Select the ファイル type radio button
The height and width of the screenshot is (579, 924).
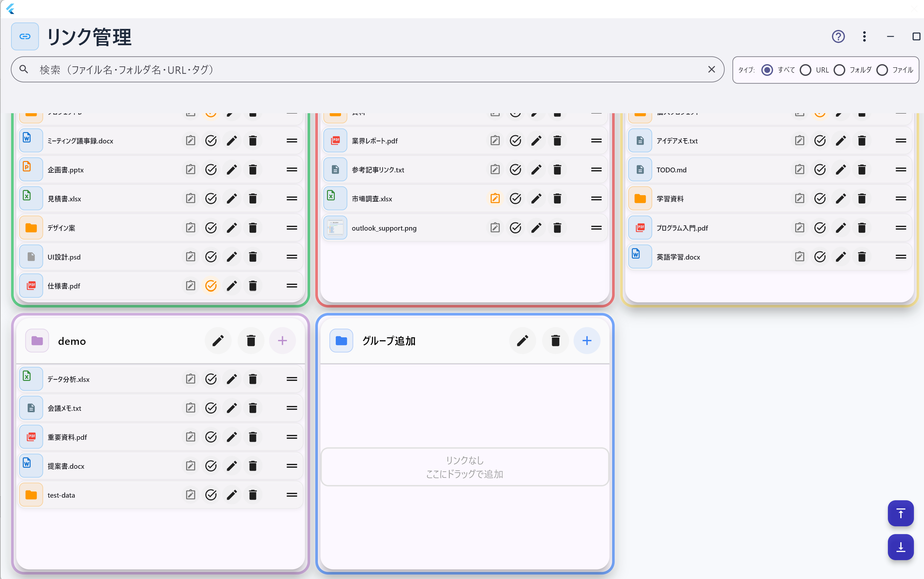[x=882, y=70]
